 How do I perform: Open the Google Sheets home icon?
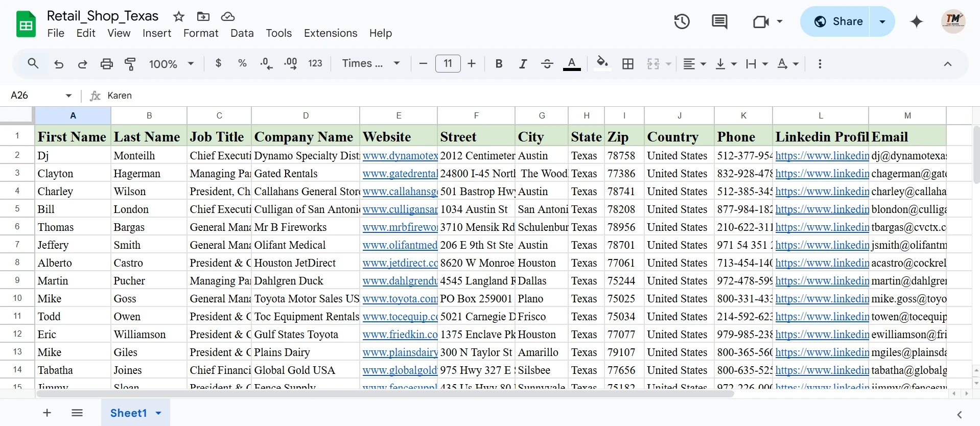[x=26, y=24]
